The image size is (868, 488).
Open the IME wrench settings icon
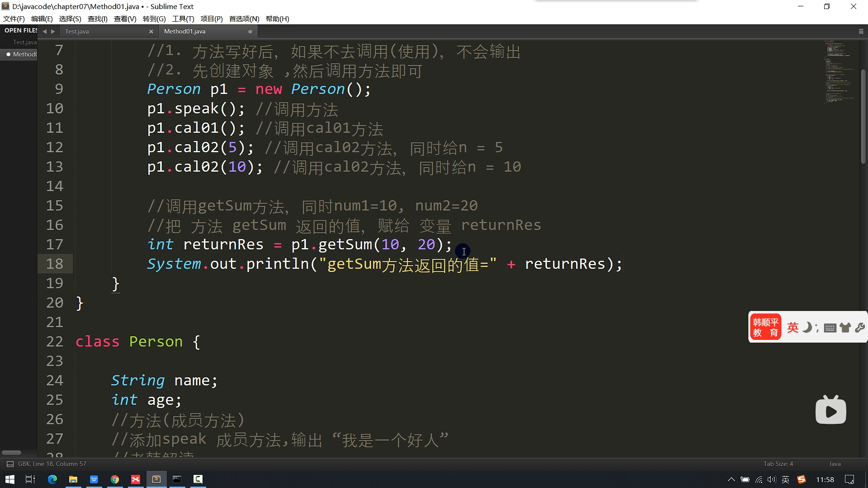point(860,328)
